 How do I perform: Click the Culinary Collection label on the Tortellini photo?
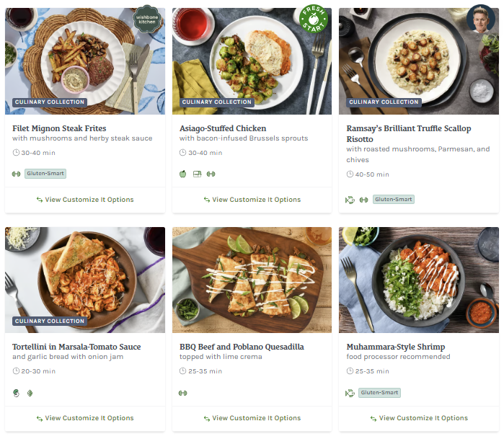click(50, 322)
